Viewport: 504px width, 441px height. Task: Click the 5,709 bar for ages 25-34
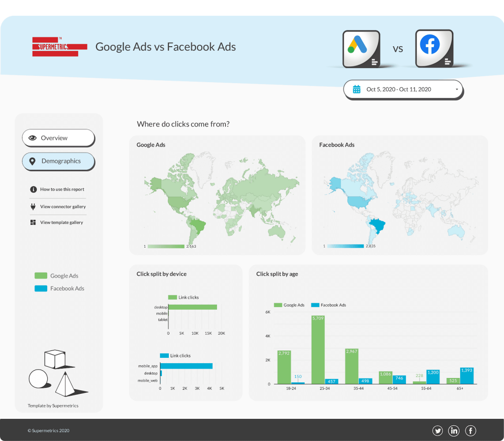tap(318, 350)
